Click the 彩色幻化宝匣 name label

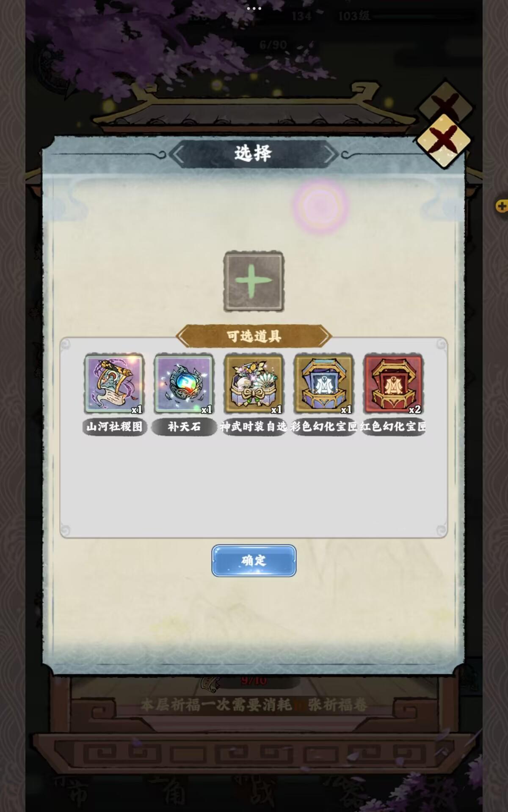click(x=323, y=426)
